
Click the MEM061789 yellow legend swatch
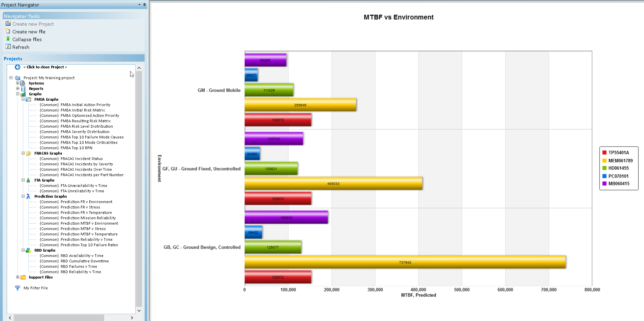tap(605, 161)
